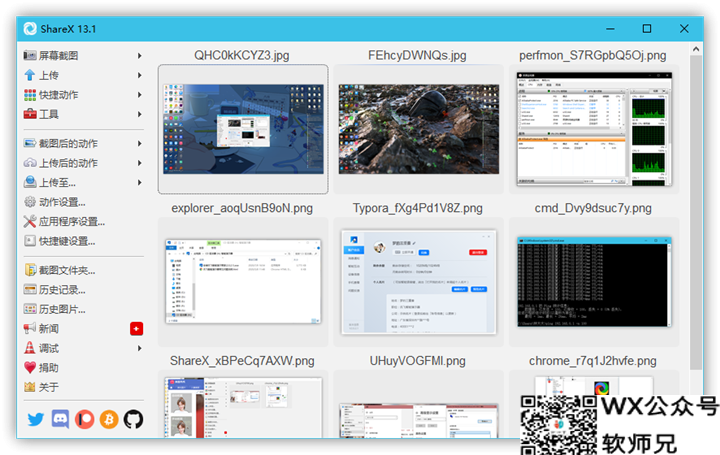Expand the 调试 submenu arrow

(x=140, y=348)
